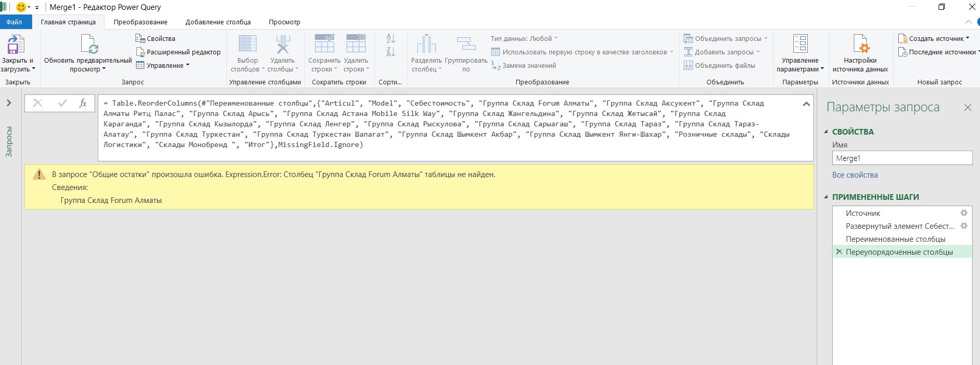
Task: Collapse the ribbon with chevron
Action: coord(968,22)
